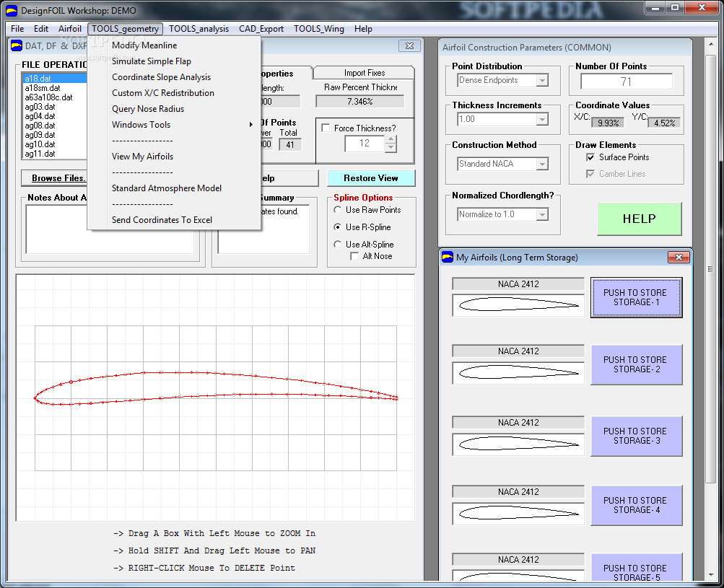Image resolution: width=724 pixels, height=588 pixels.
Task: Select ag03.dat in the file list
Action: (x=54, y=107)
